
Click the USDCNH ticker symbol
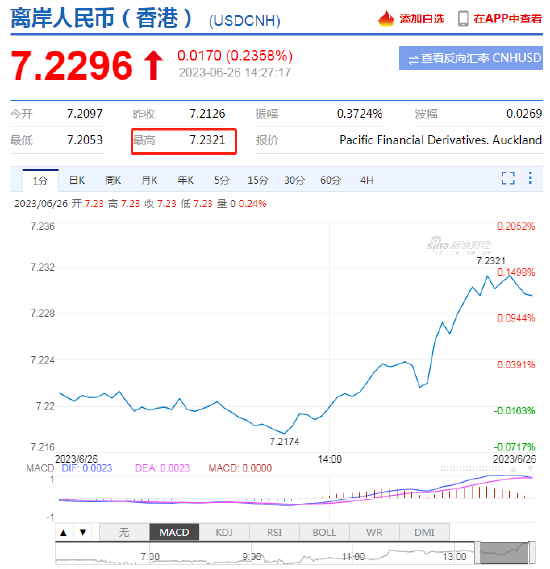[245, 21]
